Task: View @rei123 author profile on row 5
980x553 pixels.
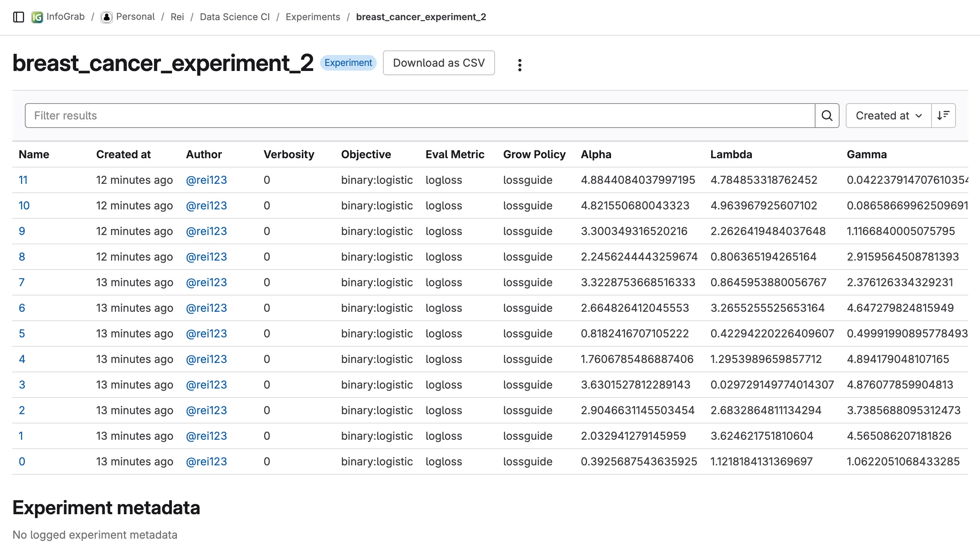Action: click(x=206, y=334)
